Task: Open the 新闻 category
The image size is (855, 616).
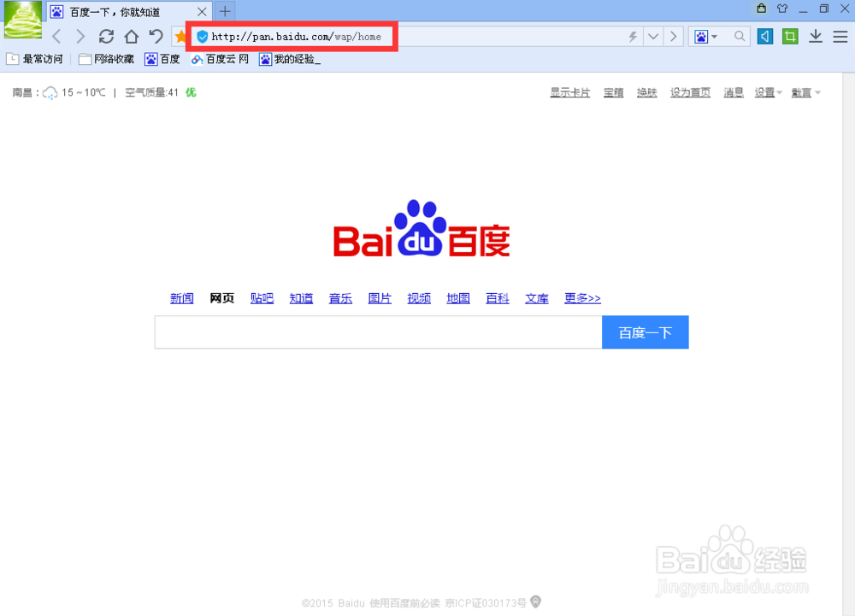Action: pos(181,298)
